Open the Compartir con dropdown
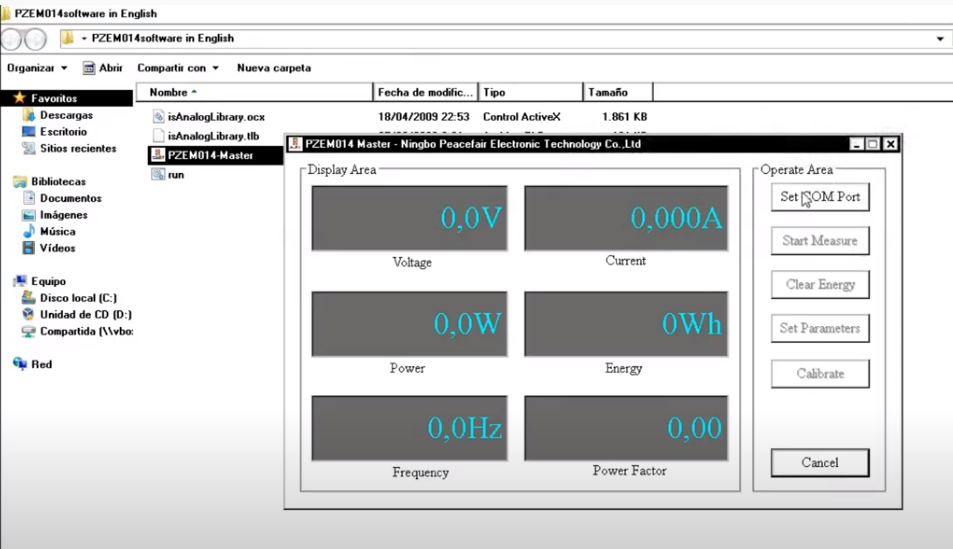The height and width of the screenshot is (549, 953). point(177,68)
